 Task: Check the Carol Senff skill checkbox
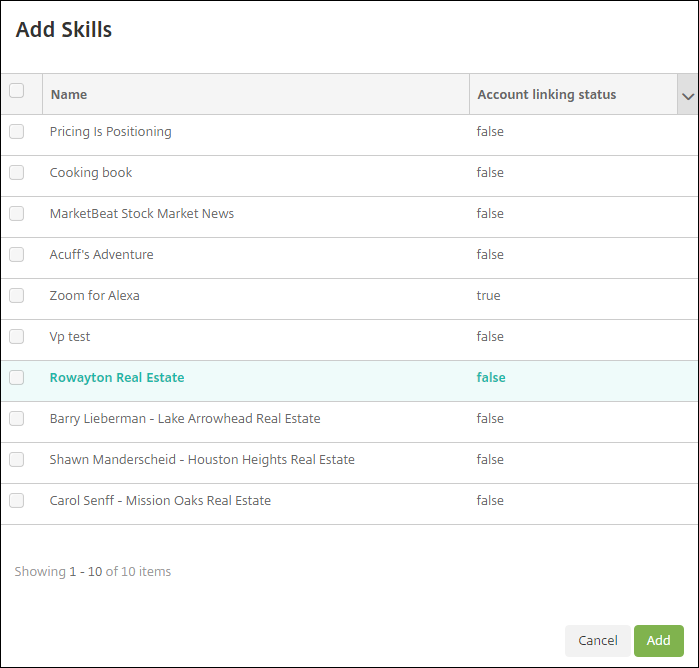tap(16, 500)
